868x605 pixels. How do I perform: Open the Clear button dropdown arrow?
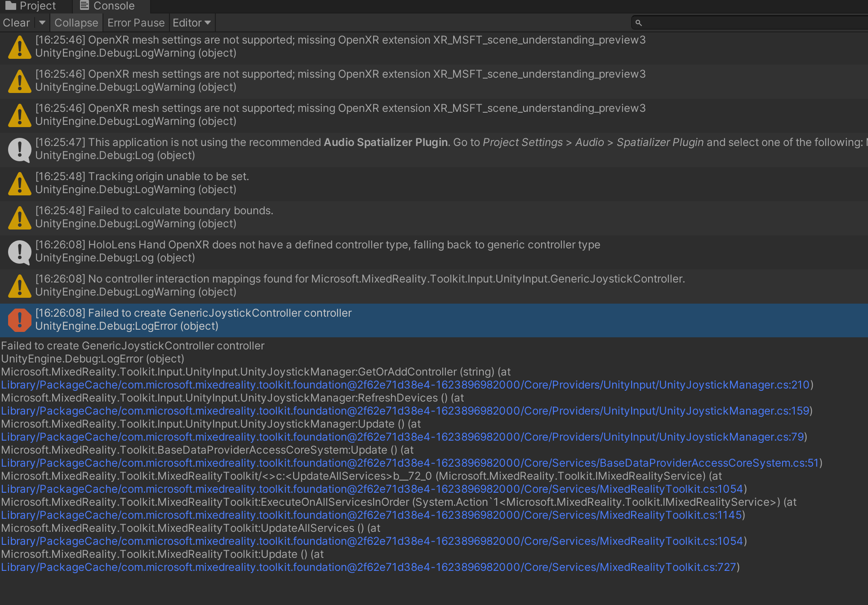41,22
